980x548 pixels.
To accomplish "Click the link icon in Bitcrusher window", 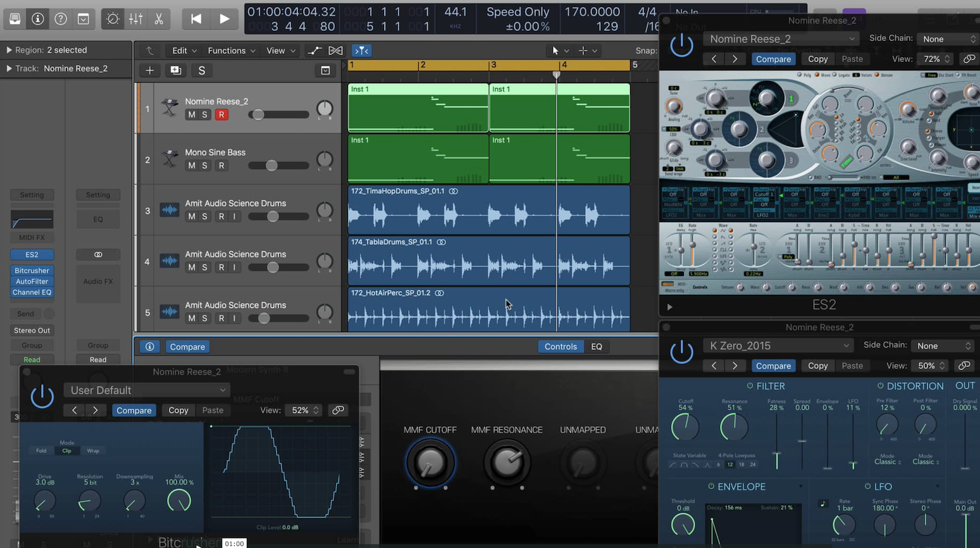I will coord(338,410).
